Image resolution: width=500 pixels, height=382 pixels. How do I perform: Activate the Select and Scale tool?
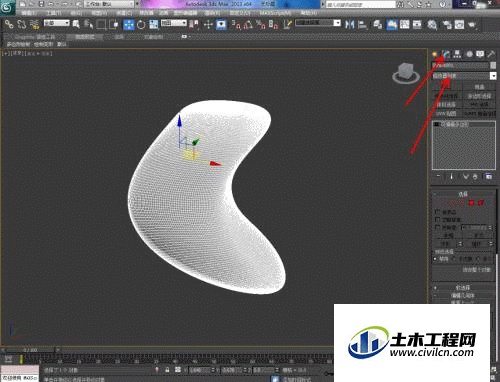click(154, 24)
